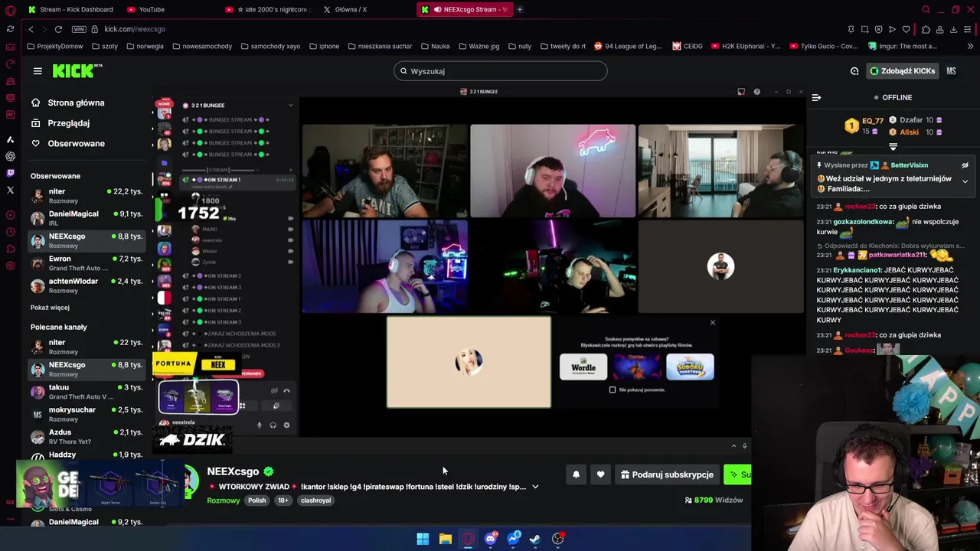Screen dimensions: 980x551
Task: Reload the page in browser
Action: tap(58, 29)
